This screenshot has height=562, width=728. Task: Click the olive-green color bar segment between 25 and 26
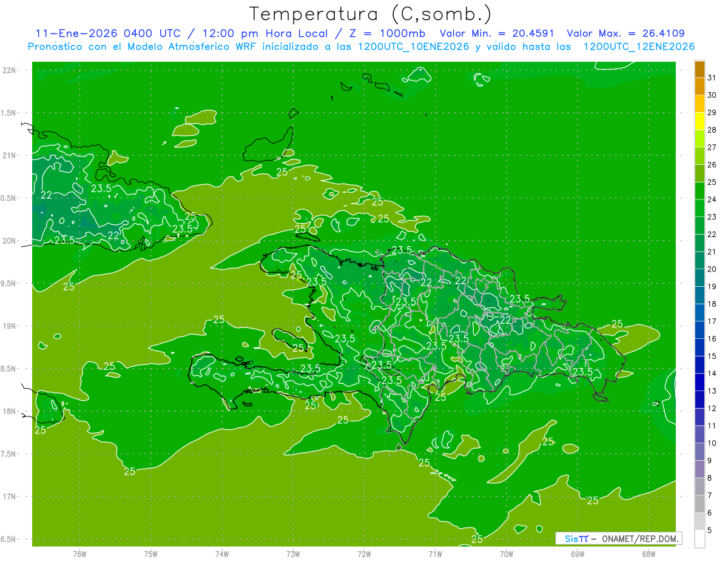[x=699, y=173]
